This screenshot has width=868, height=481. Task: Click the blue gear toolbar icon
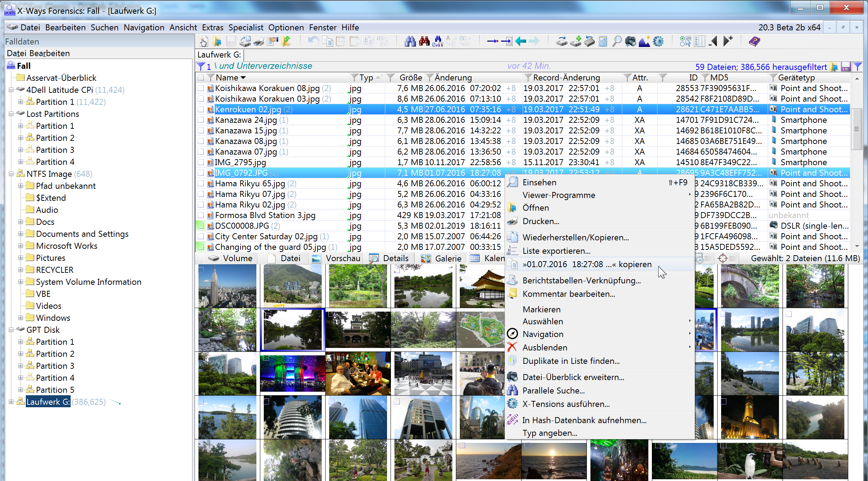658,41
